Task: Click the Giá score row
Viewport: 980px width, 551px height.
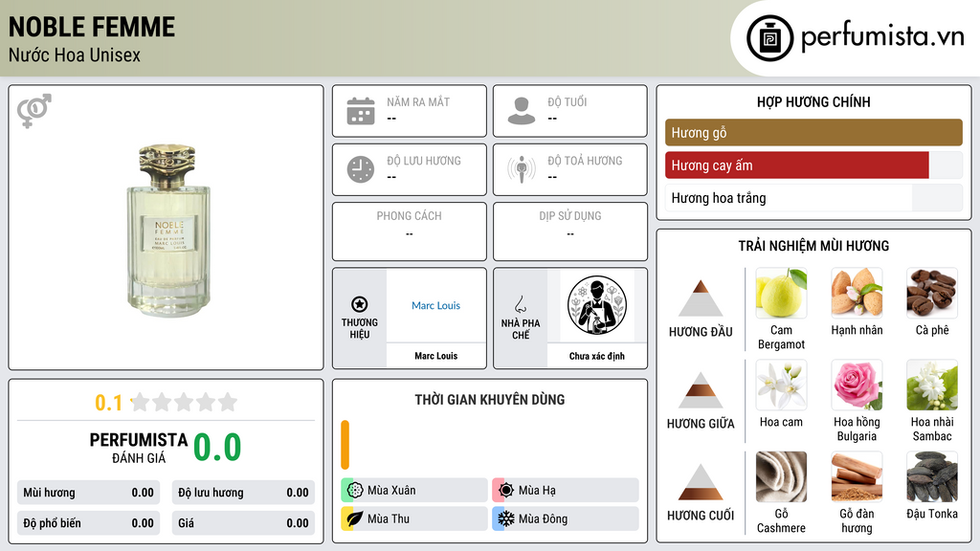Action: (x=243, y=523)
